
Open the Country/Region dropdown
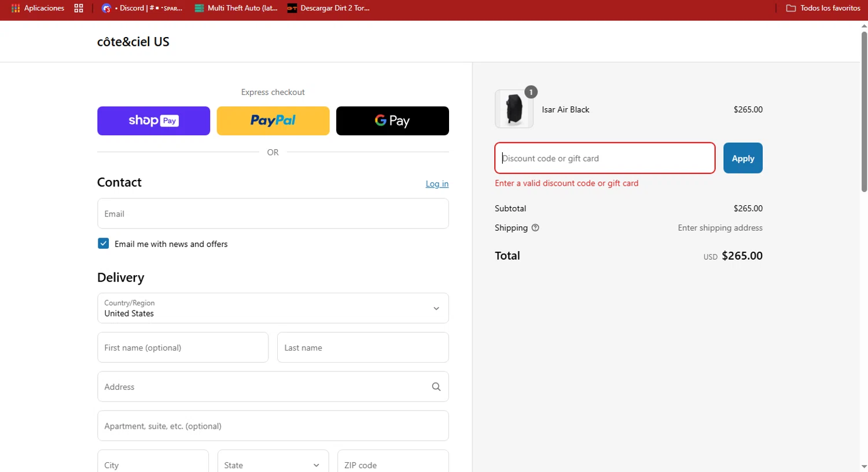tap(273, 308)
